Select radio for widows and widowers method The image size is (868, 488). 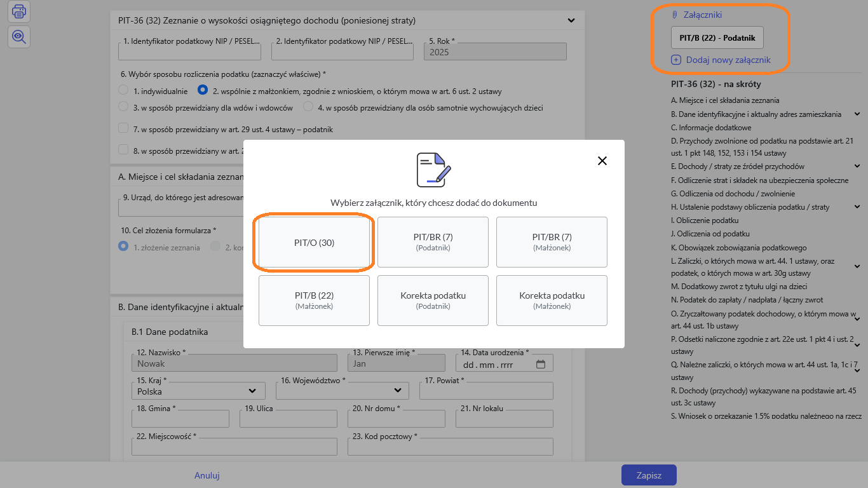[x=124, y=107]
